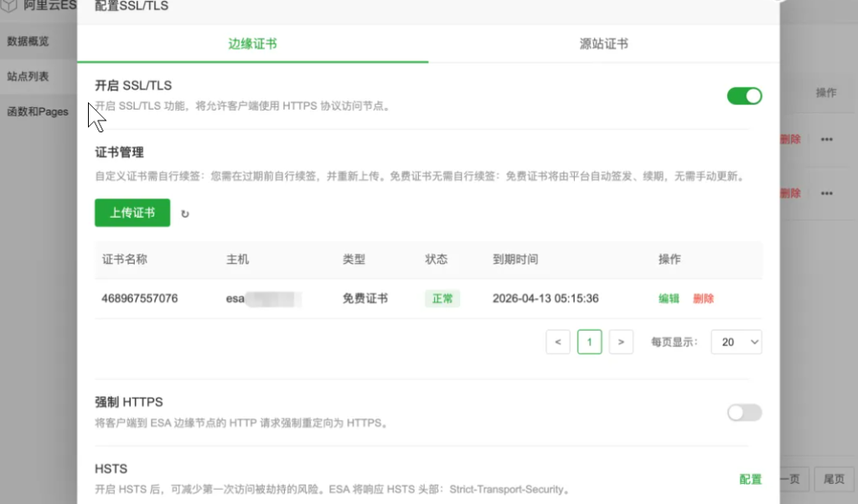Image resolution: width=858 pixels, height=504 pixels.
Task: Click 编辑 to edit the certificate
Action: pos(669,298)
